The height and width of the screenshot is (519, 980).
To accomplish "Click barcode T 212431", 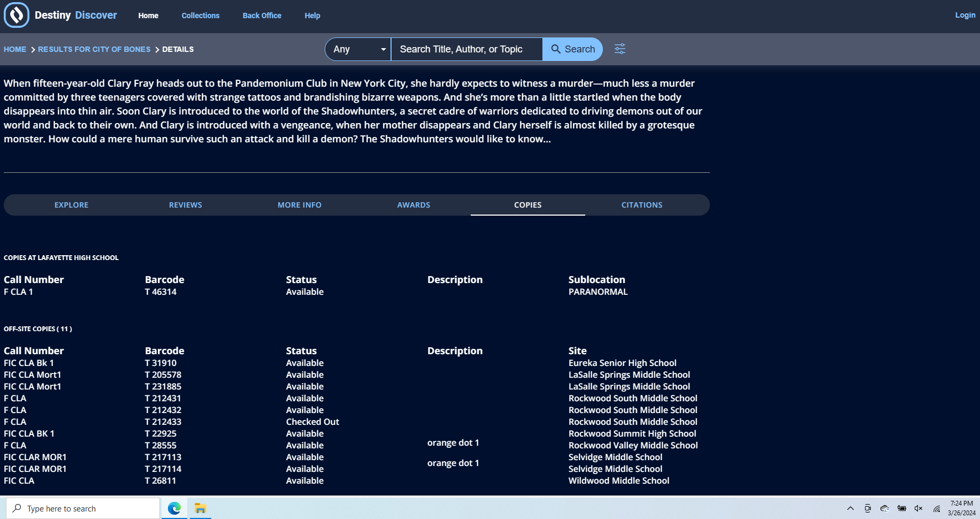I will tap(163, 398).
